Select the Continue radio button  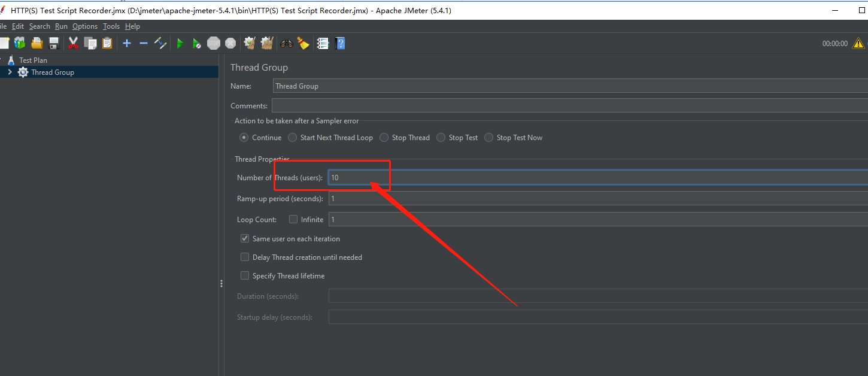244,137
